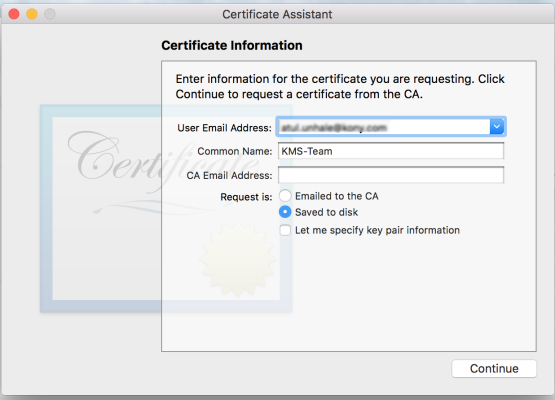Enable the key pair information checkbox

point(285,230)
